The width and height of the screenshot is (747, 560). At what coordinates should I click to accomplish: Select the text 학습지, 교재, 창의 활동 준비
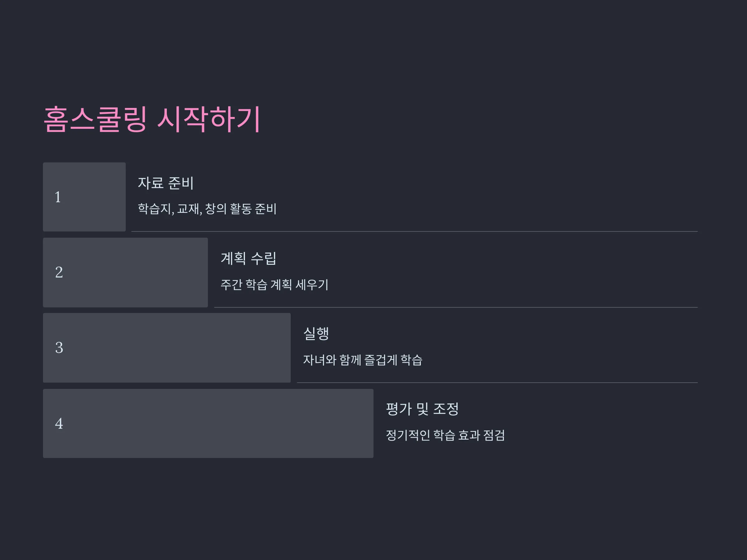click(x=207, y=209)
